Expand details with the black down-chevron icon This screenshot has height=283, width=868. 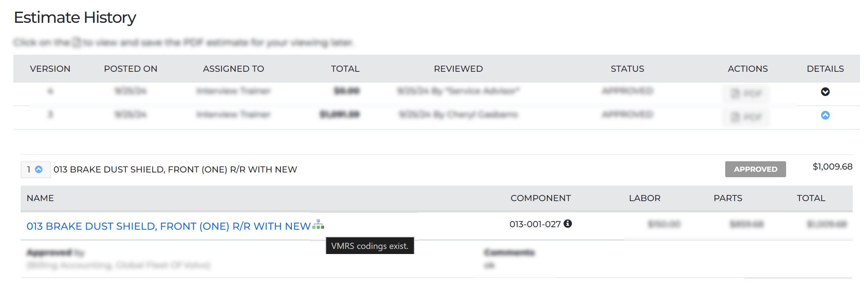tap(825, 92)
